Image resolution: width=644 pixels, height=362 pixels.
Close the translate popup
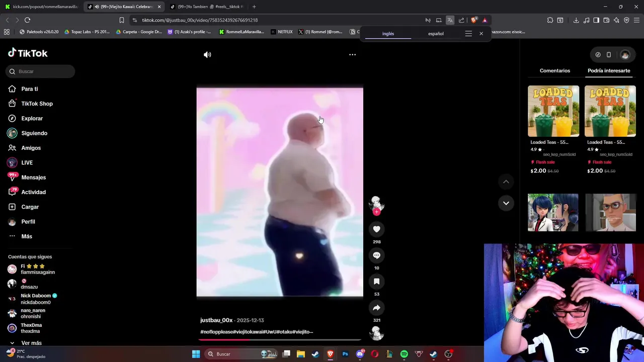[x=481, y=34]
